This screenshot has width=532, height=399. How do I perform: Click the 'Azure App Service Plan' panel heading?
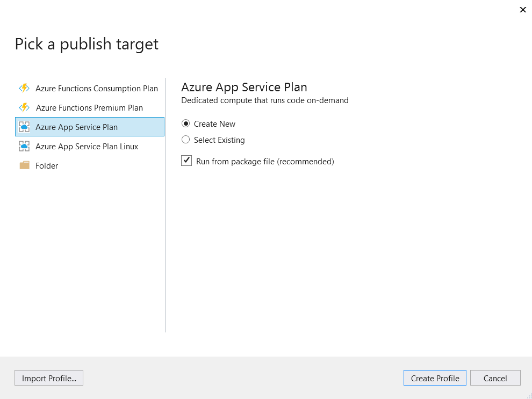pos(244,88)
